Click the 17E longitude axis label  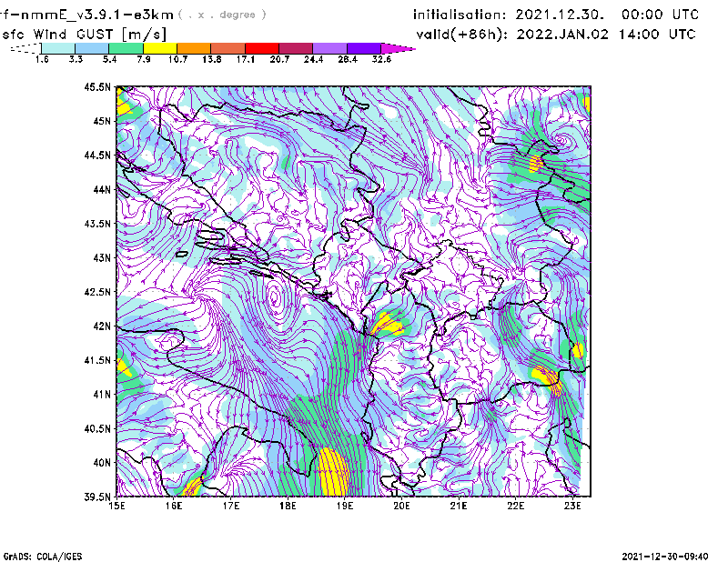pos(231,506)
